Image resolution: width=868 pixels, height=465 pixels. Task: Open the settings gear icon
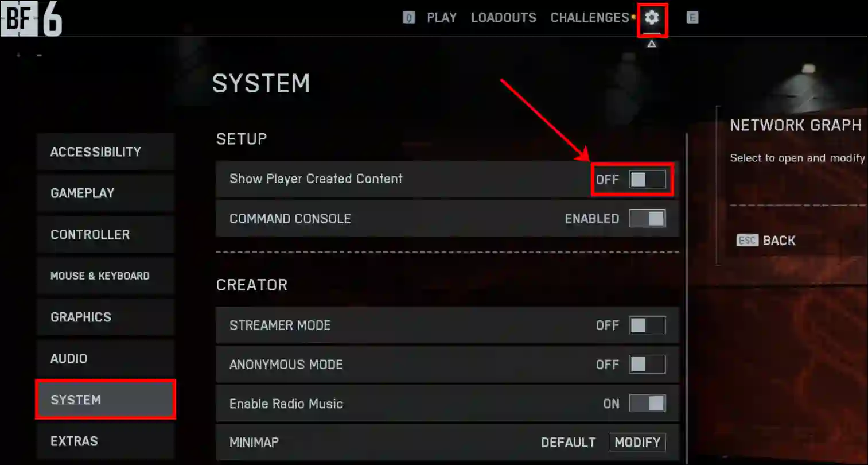click(x=652, y=18)
